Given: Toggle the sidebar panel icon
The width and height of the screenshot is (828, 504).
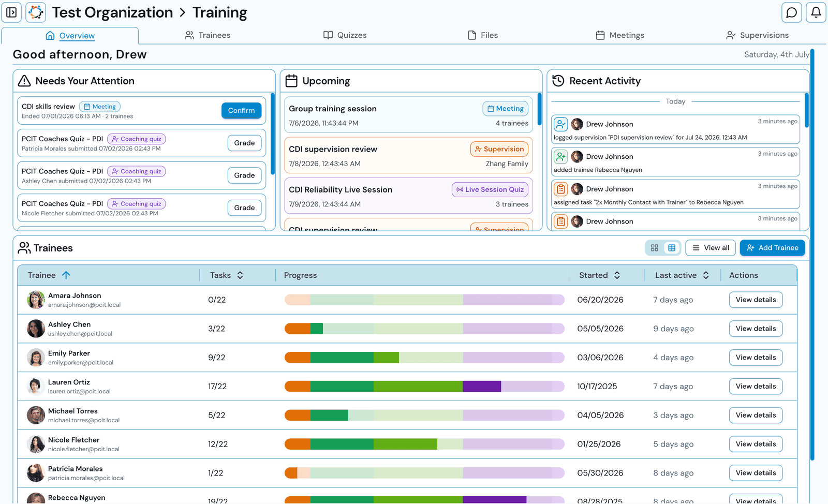Looking at the screenshot, I should [x=11, y=12].
